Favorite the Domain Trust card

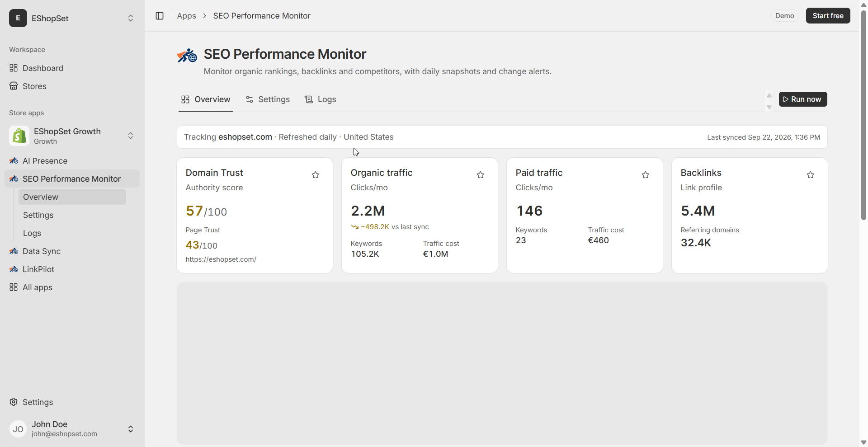(316, 175)
